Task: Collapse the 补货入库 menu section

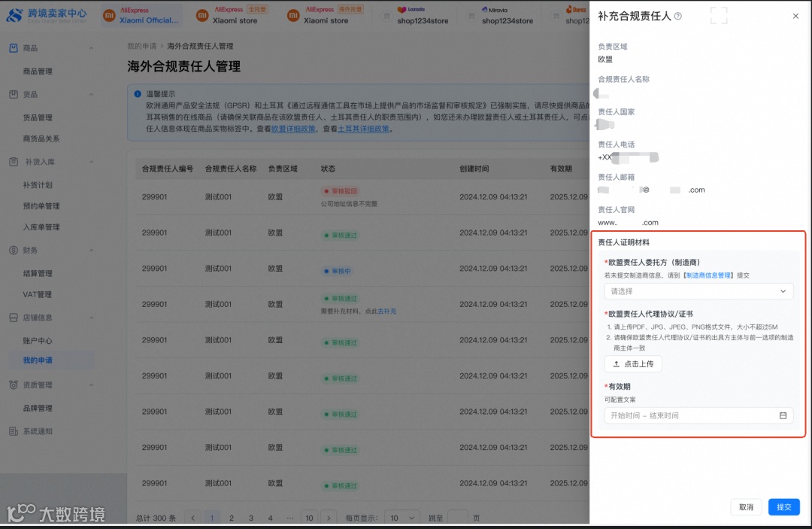Action: pos(91,162)
